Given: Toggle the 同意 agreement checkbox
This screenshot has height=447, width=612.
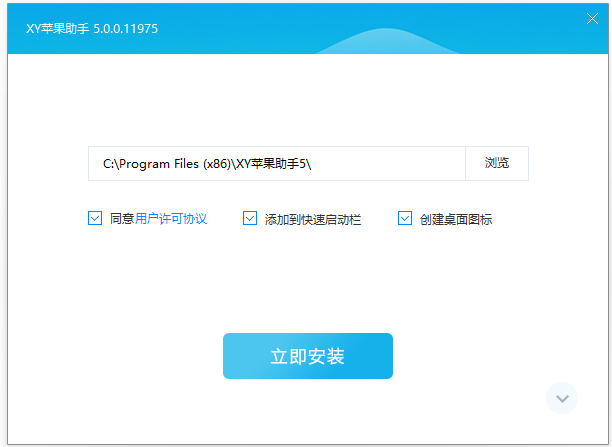Looking at the screenshot, I should click(95, 218).
